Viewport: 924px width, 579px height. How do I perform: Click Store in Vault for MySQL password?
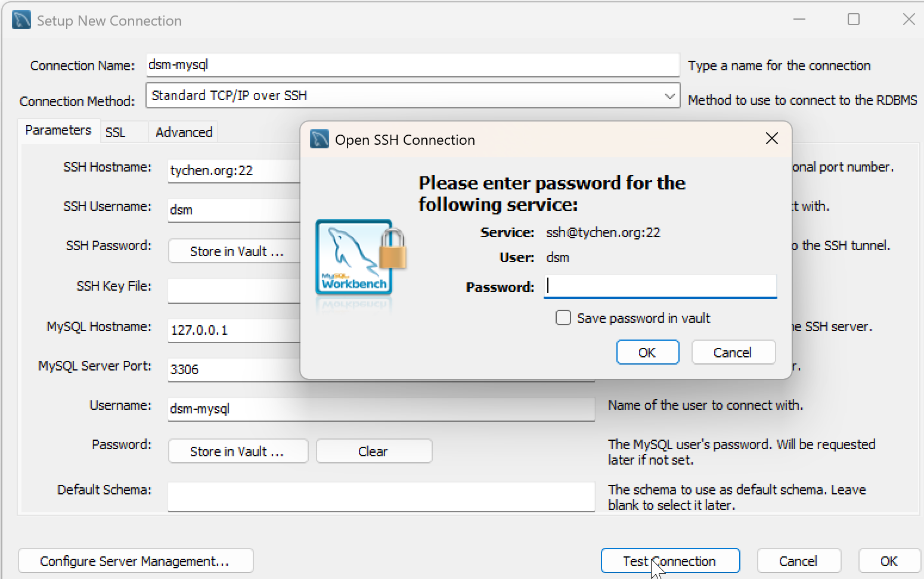click(x=237, y=452)
